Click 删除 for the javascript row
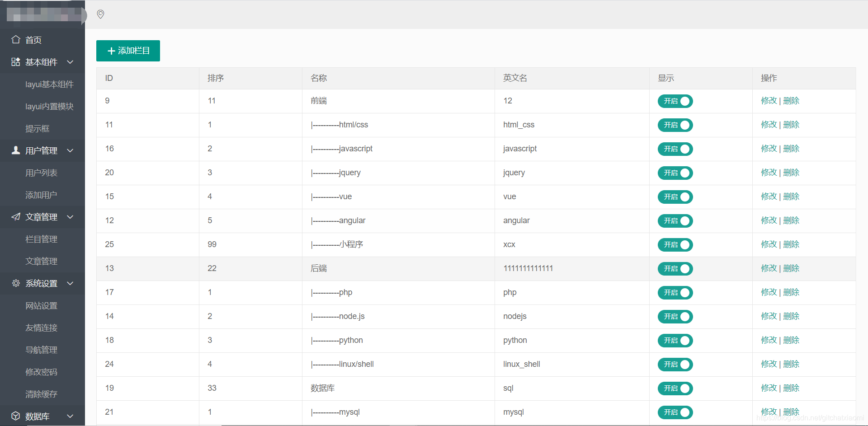The height and width of the screenshot is (426, 868). pyautogui.click(x=791, y=149)
